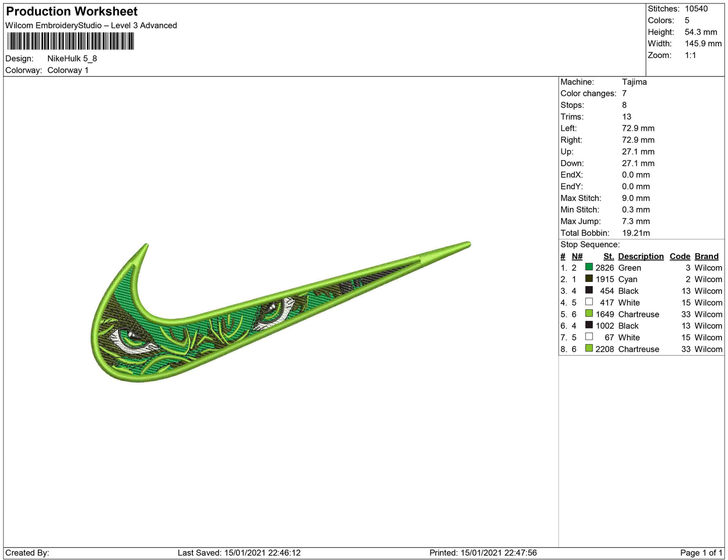This screenshot has height=560, width=728.
Task: Select the dark Cyan swatch in stop 2
Action: coord(588,278)
